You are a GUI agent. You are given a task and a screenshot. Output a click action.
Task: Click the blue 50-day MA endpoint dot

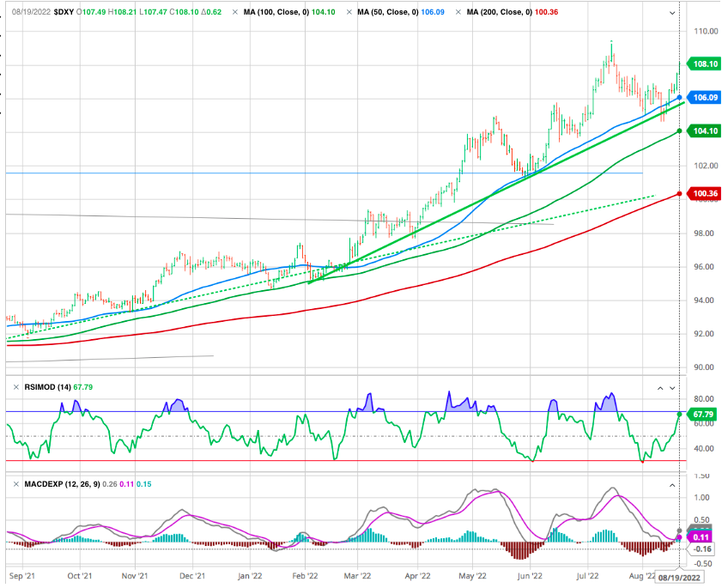click(679, 98)
